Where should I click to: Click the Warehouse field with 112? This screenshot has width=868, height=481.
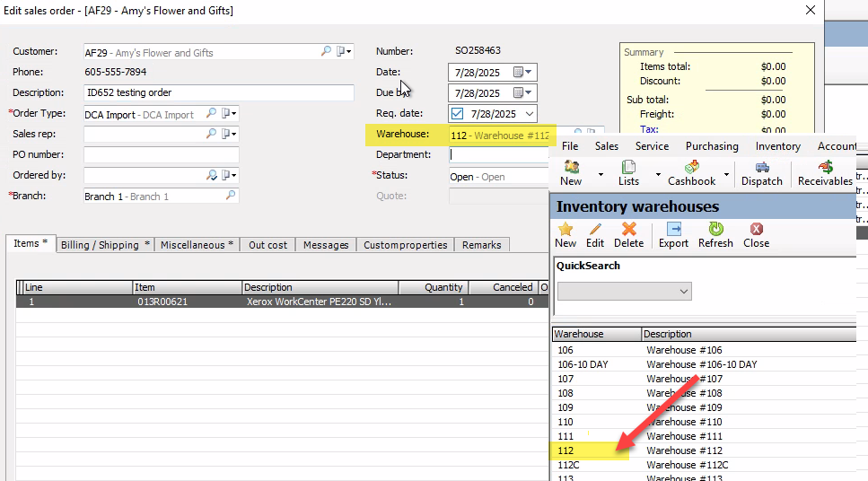[x=499, y=135]
